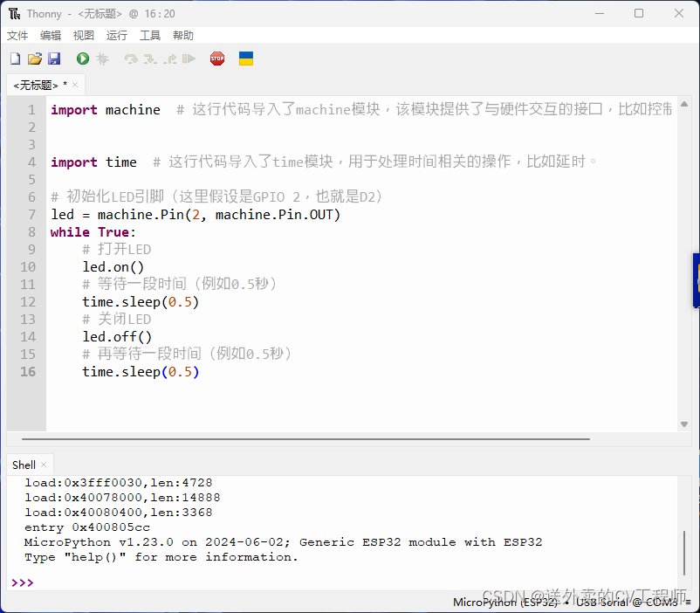Click shell line 'load:0x40080400,len:3368'
Viewport: 700px width, 613px height.
tap(119, 513)
